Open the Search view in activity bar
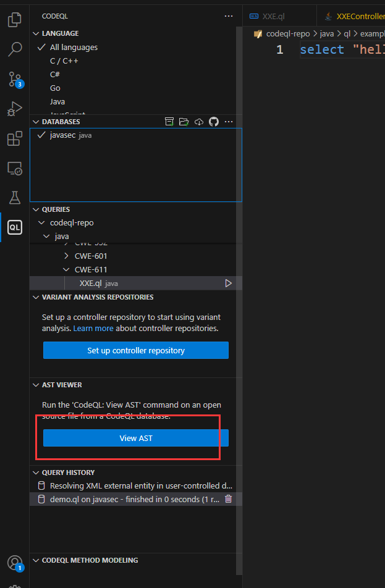The width and height of the screenshot is (385, 588). coord(15,49)
